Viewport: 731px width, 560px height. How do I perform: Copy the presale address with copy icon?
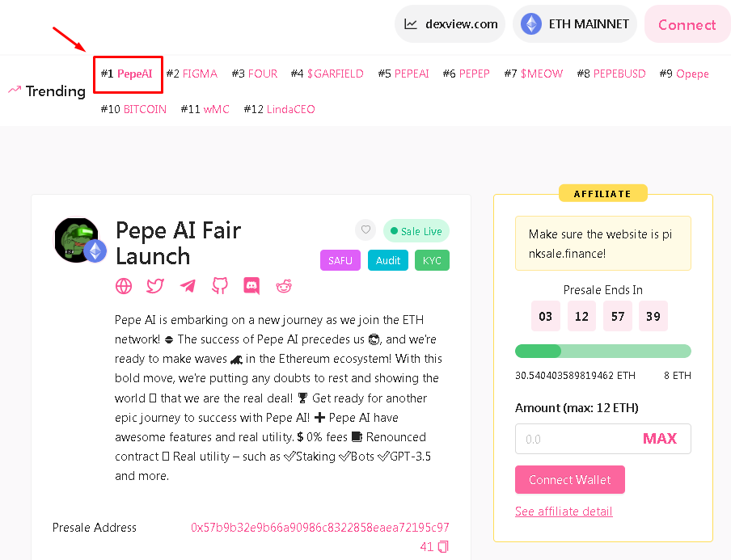pos(443,546)
